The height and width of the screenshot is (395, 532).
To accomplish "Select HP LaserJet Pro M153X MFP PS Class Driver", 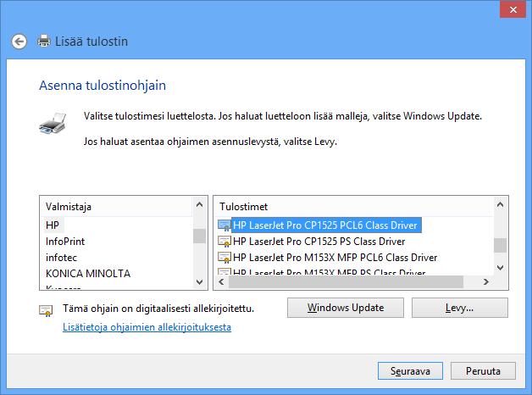I will tap(329, 271).
